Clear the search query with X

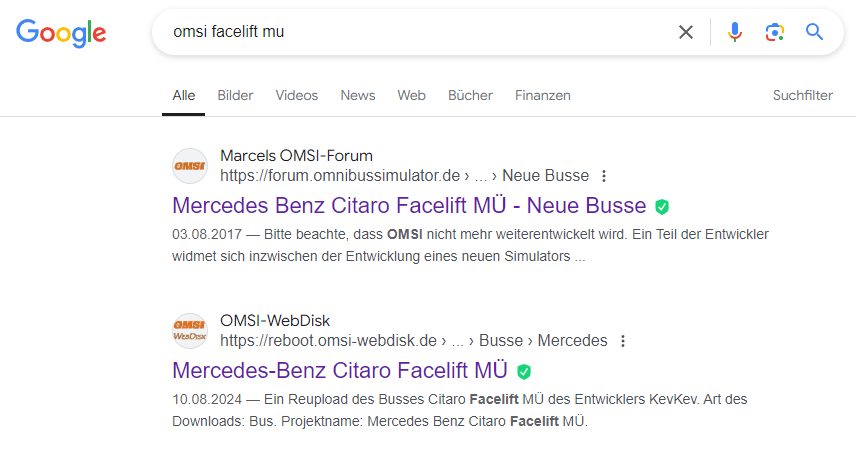[686, 32]
